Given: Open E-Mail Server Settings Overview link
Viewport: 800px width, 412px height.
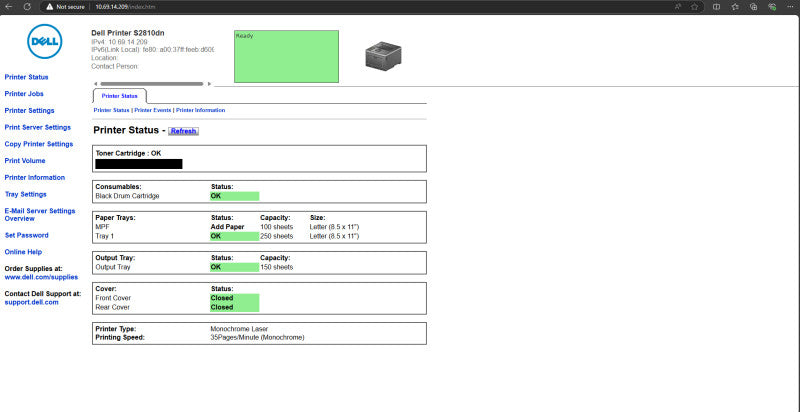Looking at the screenshot, I should tap(40, 215).
